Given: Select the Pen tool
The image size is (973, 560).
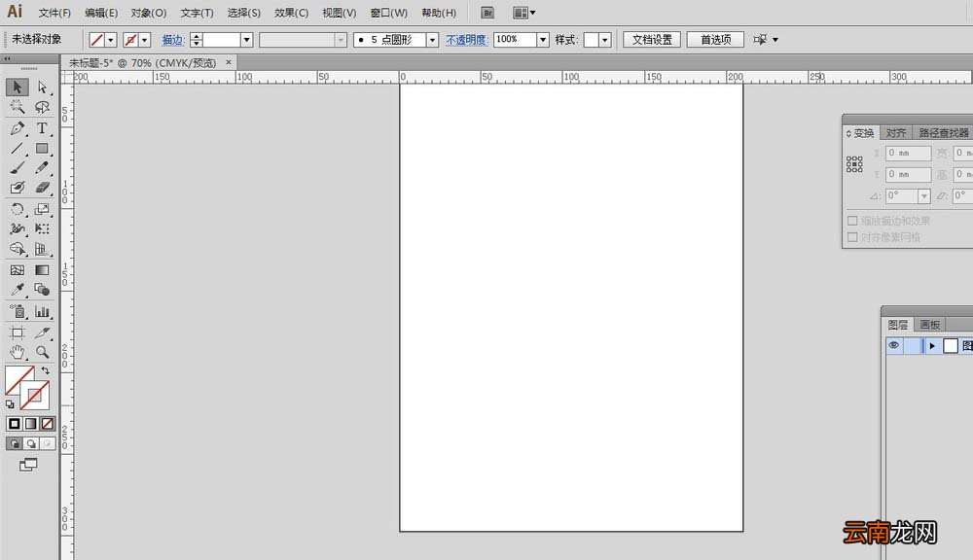Looking at the screenshot, I should (x=18, y=128).
